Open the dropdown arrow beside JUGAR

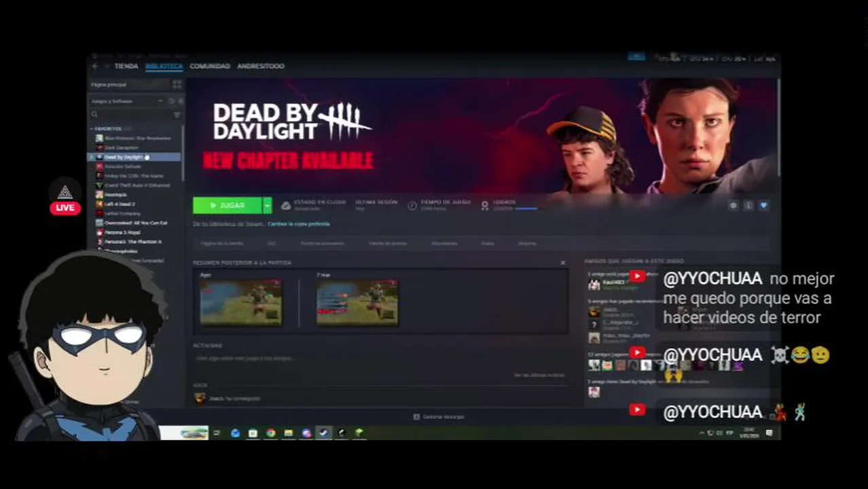click(x=268, y=205)
